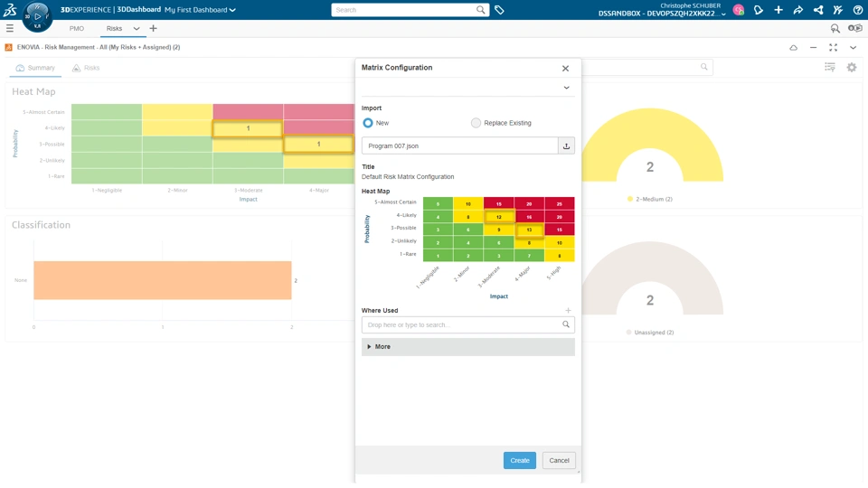Open the My First Dashboard dropdown
Viewport: 868px width, 488px height.
[x=200, y=10]
